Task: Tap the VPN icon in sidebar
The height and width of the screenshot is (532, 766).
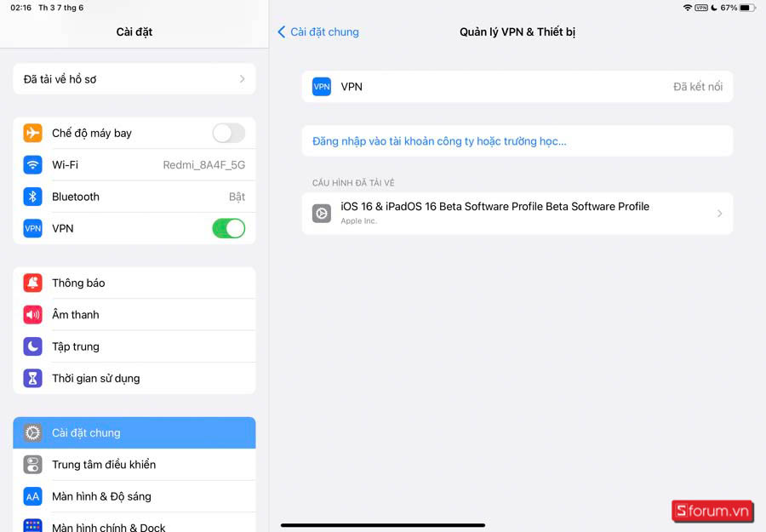Action: click(x=32, y=228)
